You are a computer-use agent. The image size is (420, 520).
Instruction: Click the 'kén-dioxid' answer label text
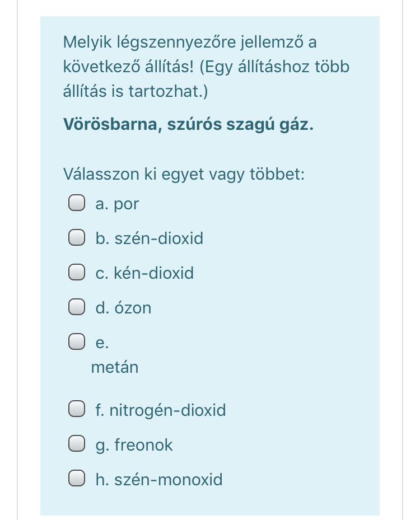153,273
